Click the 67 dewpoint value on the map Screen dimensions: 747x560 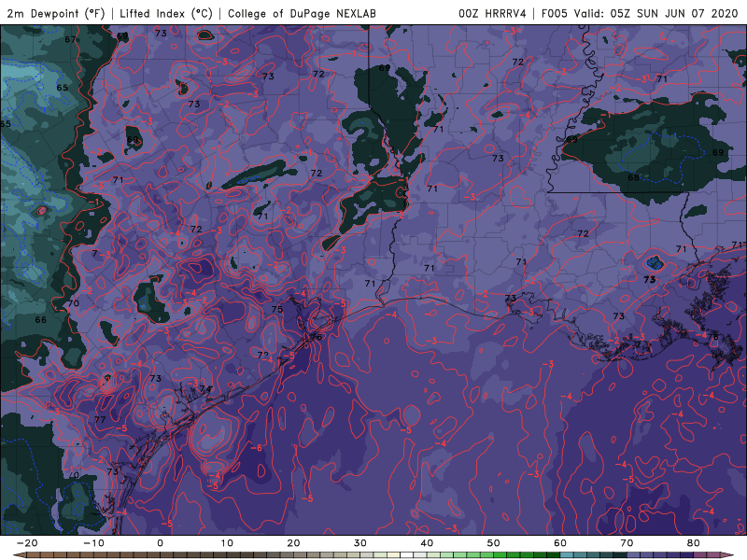pos(71,39)
